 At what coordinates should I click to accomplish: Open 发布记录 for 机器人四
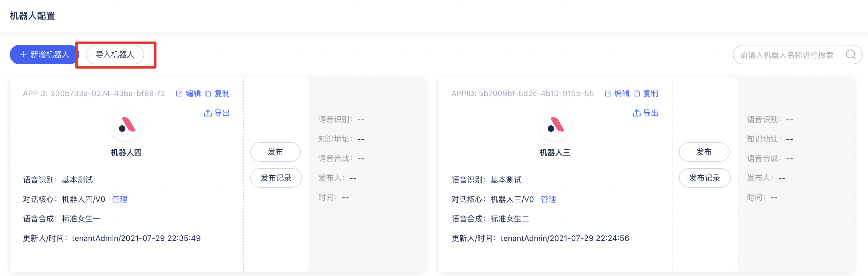276,178
